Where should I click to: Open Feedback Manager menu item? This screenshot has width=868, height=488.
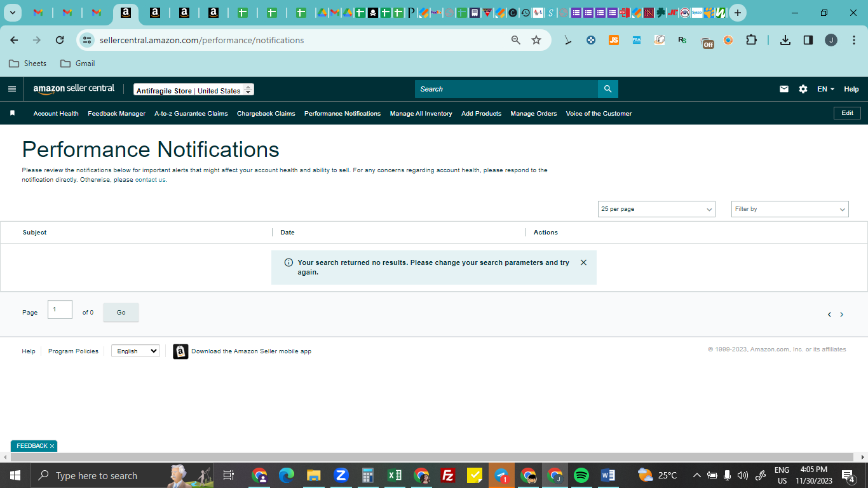coord(116,114)
